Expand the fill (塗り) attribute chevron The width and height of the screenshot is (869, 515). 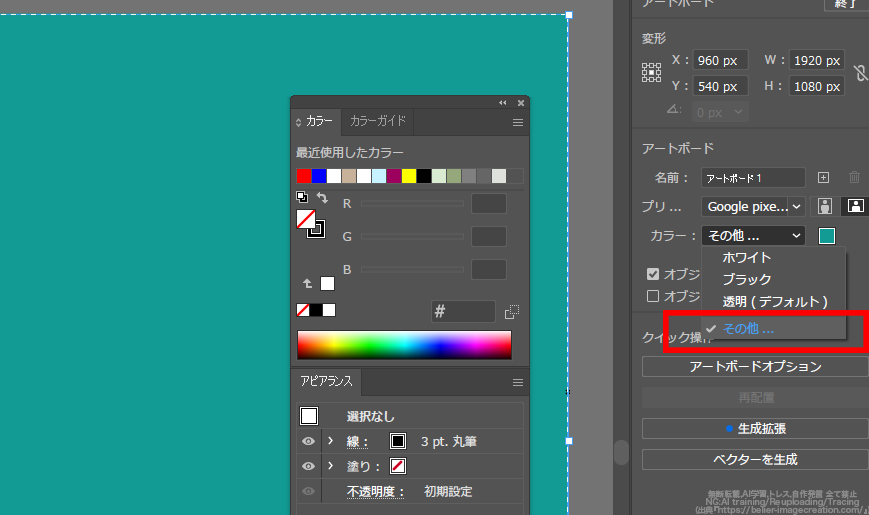[x=330, y=466]
